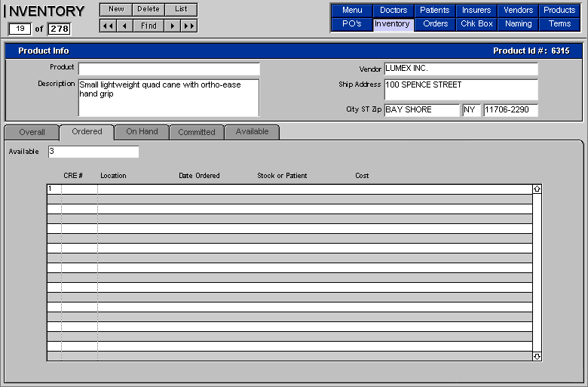Switch to the Committed tab

pyautogui.click(x=197, y=132)
